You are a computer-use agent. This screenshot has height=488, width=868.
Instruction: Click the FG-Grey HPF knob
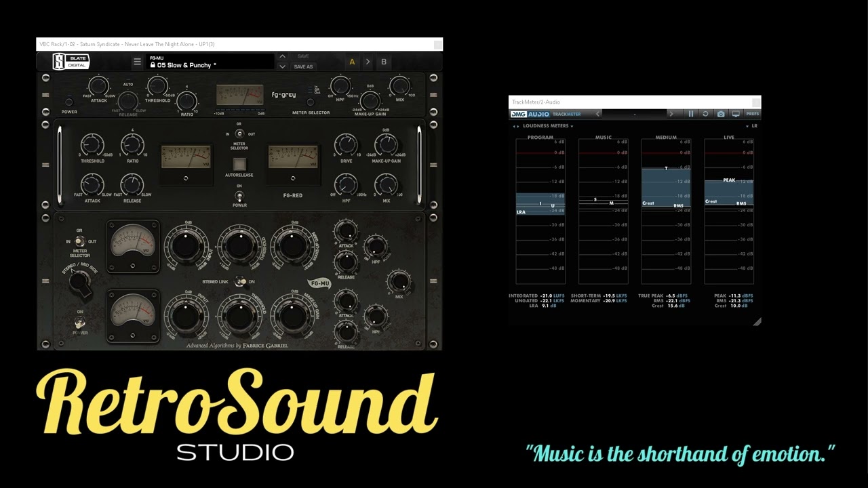(340, 86)
